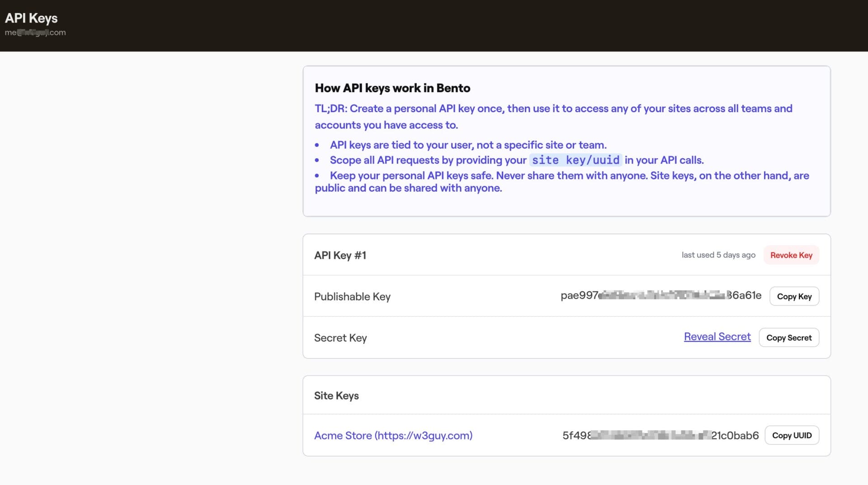Screen dimensions: 868x485
Task: Click the Publishable Key row label
Action: coord(352,297)
